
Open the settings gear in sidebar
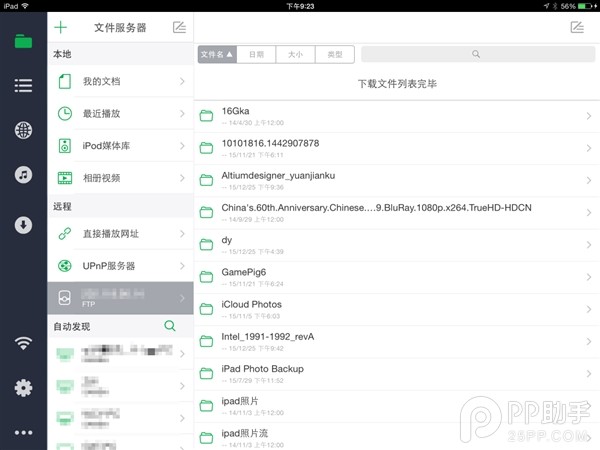tap(23, 388)
